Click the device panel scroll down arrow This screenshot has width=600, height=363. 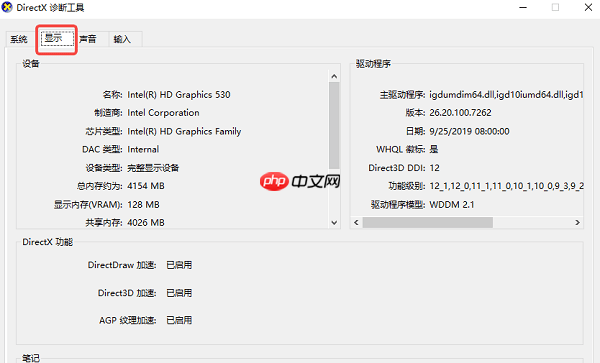[334, 223]
